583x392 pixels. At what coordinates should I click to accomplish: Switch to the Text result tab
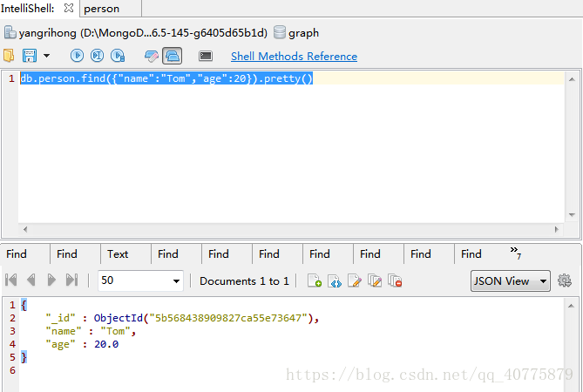[118, 253]
